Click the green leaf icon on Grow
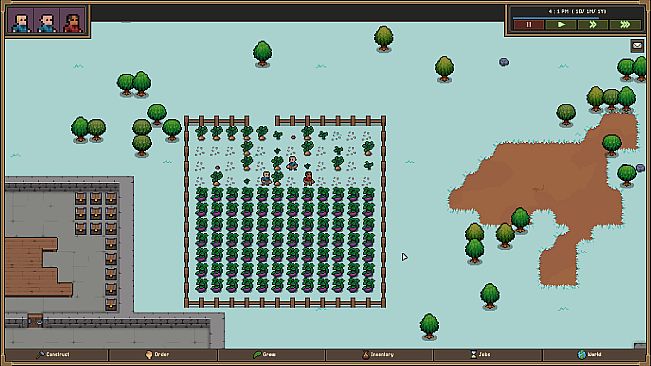 (257, 354)
